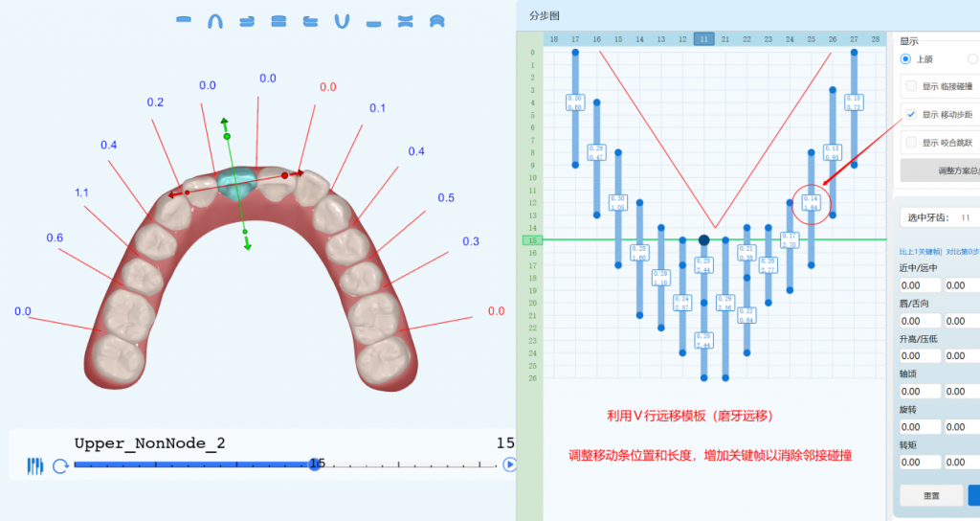The image size is (980, 521).
Task: Open the teeth staging bars icon
Action: [x=35, y=466]
